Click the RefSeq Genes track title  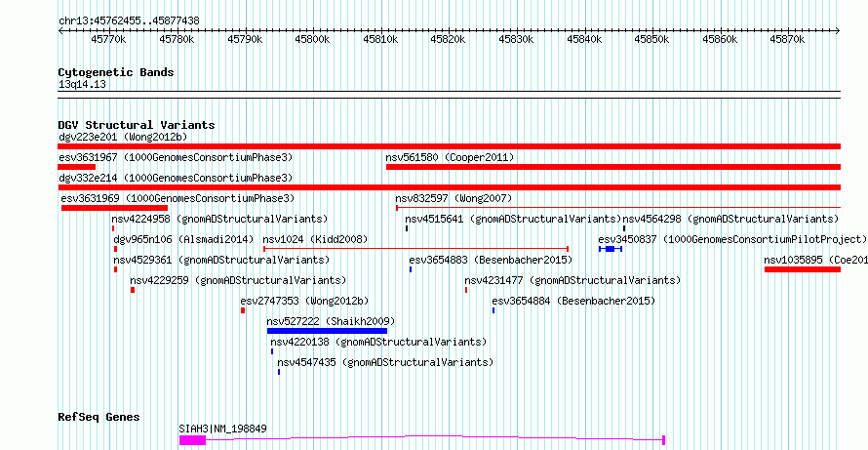coord(99,417)
